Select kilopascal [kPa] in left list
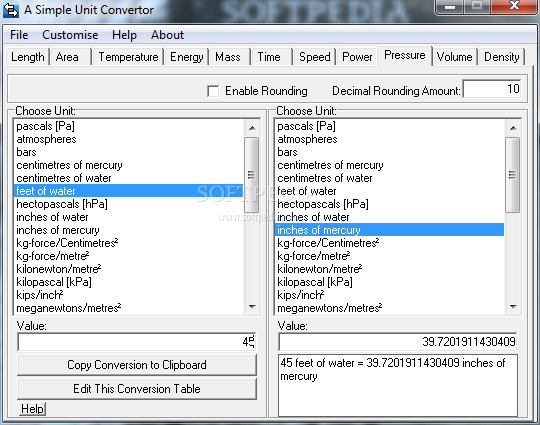540x425 pixels. pos(129,282)
